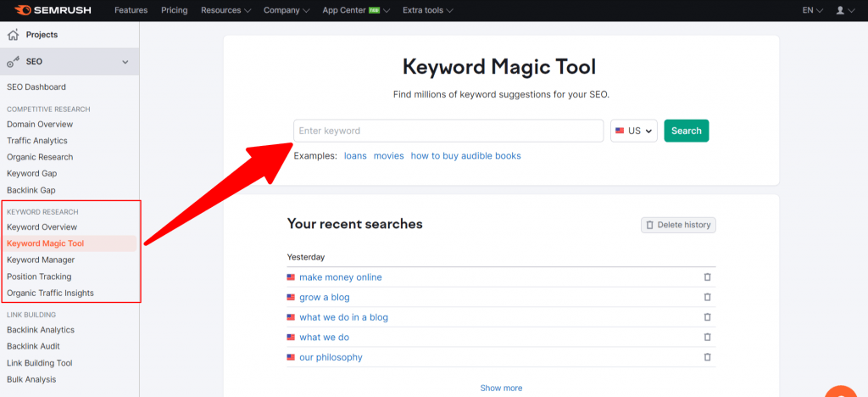Expand the Extra tools menu
Viewport: 868px width, 397px height.
(428, 10)
